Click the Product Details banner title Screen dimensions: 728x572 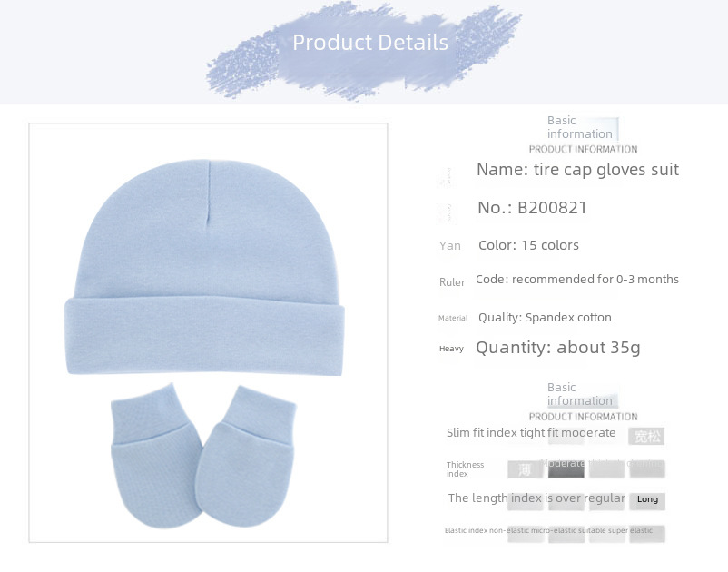pyautogui.click(x=370, y=43)
